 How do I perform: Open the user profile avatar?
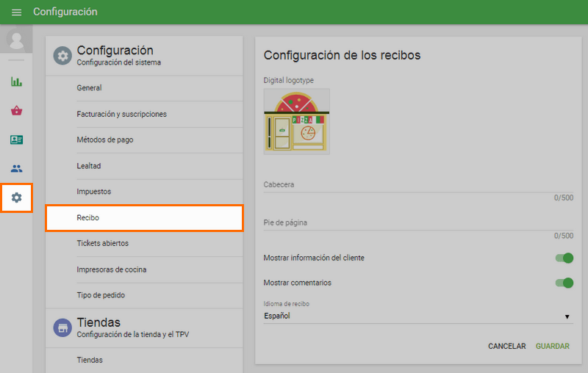click(16, 40)
